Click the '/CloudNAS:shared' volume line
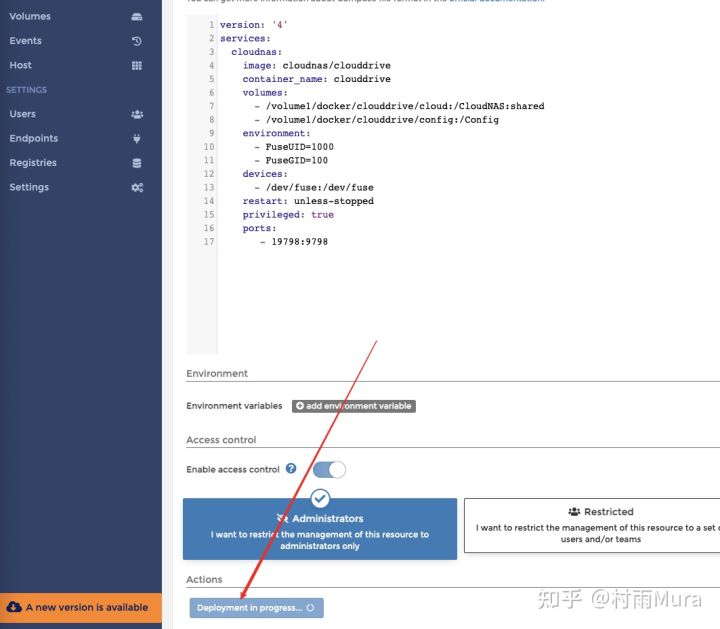The width and height of the screenshot is (720, 629). [x=399, y=106]
